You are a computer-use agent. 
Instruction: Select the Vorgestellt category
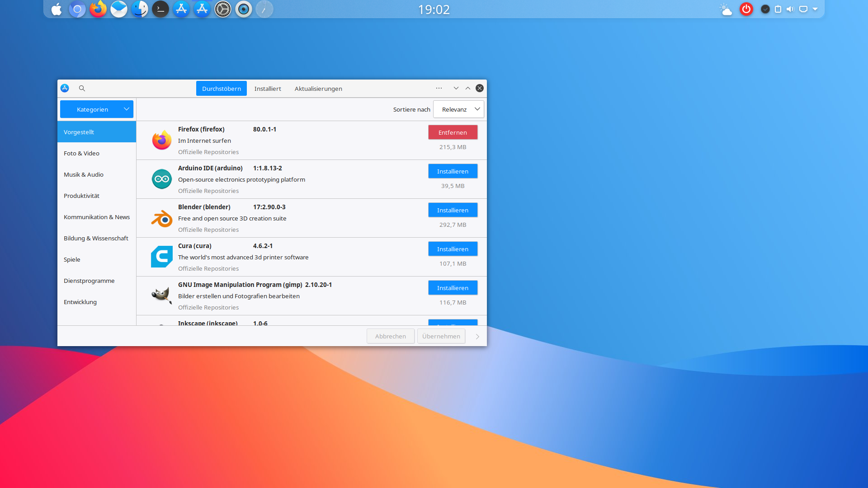(97, 132)
